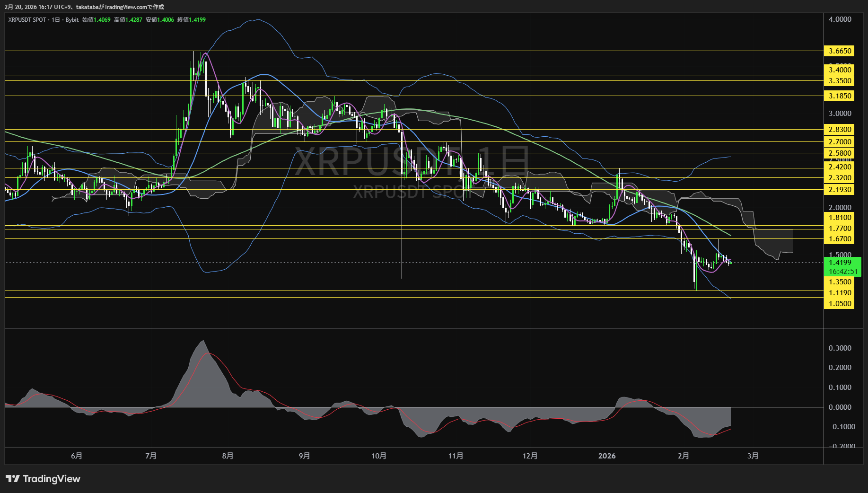Click the 2.1930 yellow price label
The height and width of the screenshot is (493, 868).
click(840, 190)
